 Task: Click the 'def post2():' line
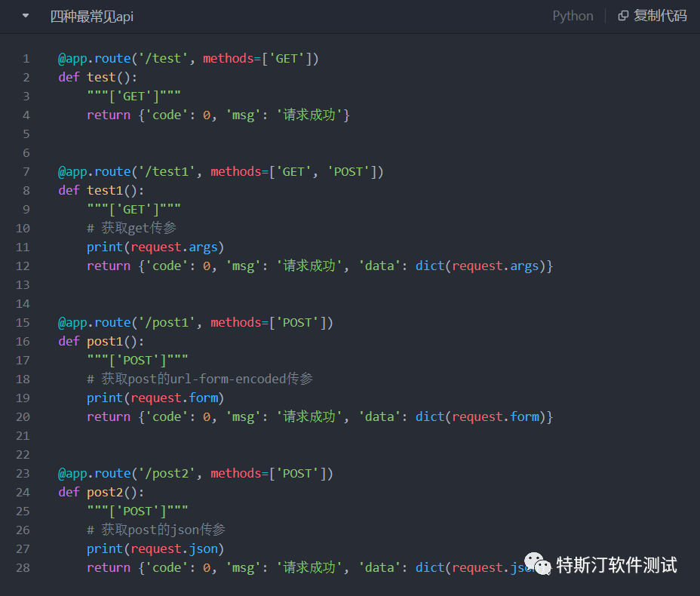tap(101, 493)
